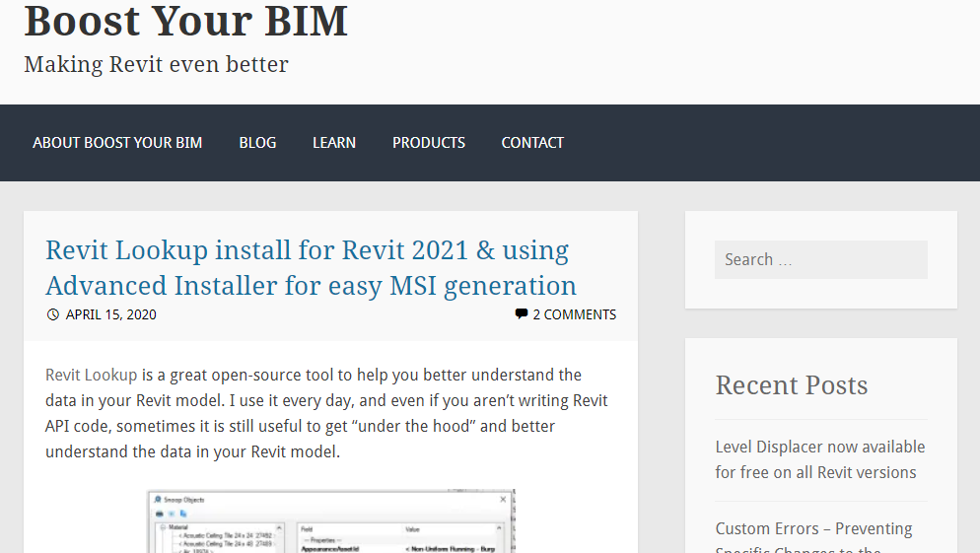Click the Recent Posts heading
Screen dimensions: 980x553
pyautogui.click(x=792, y=385)
